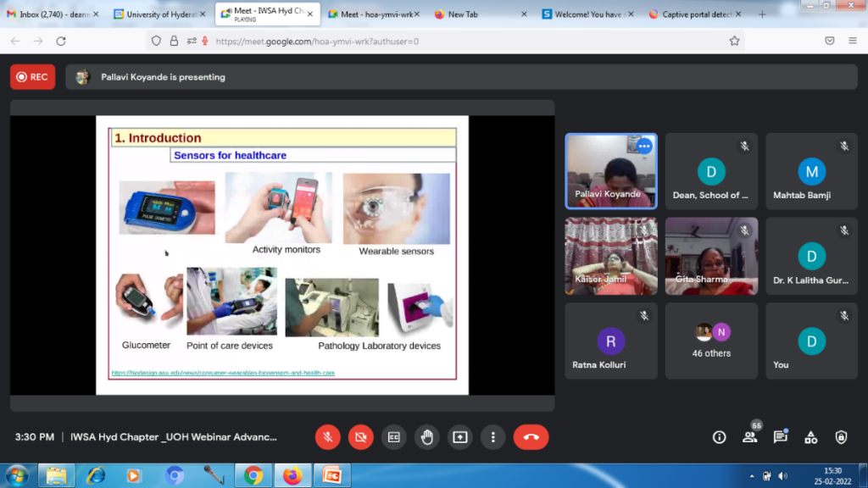868x488 pixels.
Task: Open the meeting details info icon
Action: pos(719,437)
